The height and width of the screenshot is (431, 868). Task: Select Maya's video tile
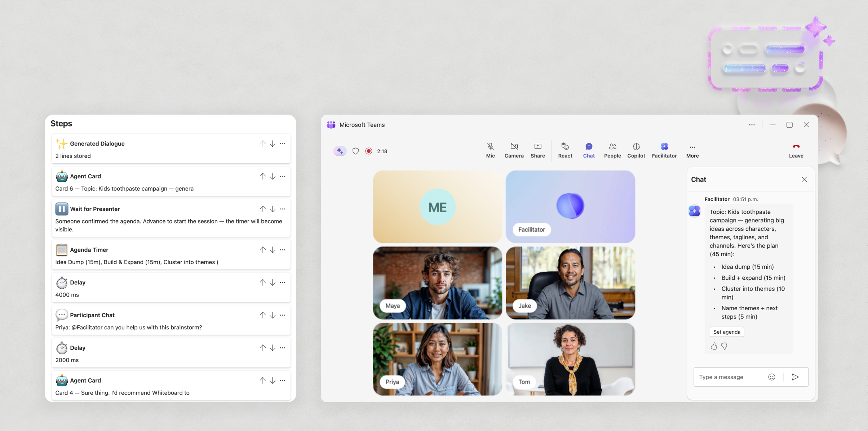tap(437, 283)
